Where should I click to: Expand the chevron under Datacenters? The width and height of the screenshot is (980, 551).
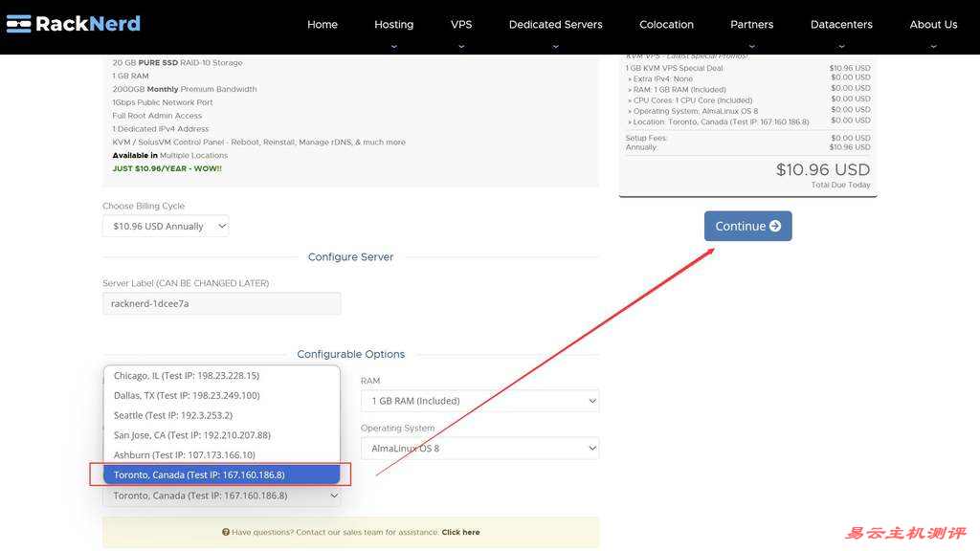(x=841, y=46)
